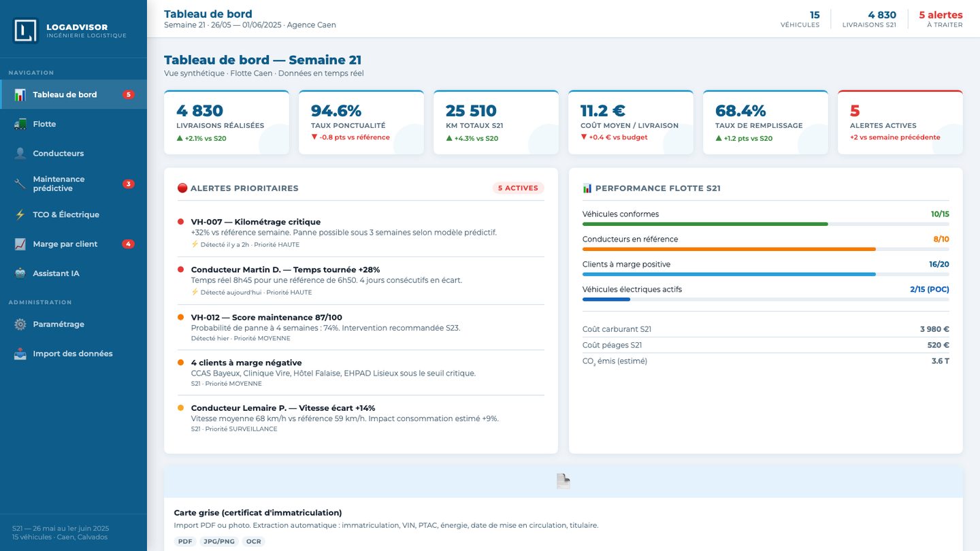Viewport: 980px width, 551px height.
Task: Click the document icon above Carte grise
Action: point(563,482)
